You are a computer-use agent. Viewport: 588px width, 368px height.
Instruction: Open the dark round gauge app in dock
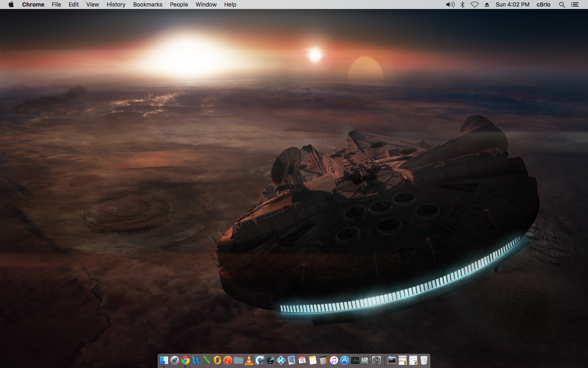[x=270, y=360]
